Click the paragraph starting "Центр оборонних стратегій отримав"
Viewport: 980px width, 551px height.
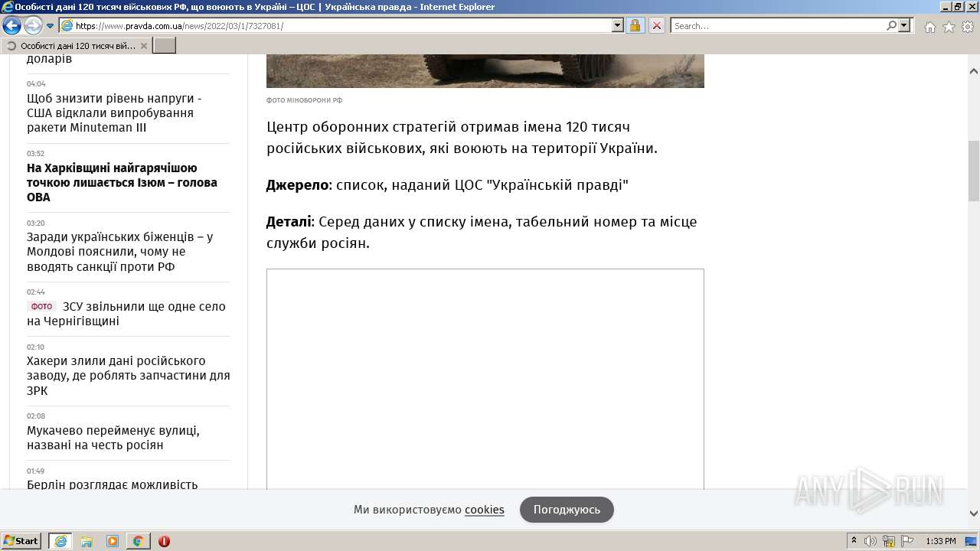click(x=462, y=137)
